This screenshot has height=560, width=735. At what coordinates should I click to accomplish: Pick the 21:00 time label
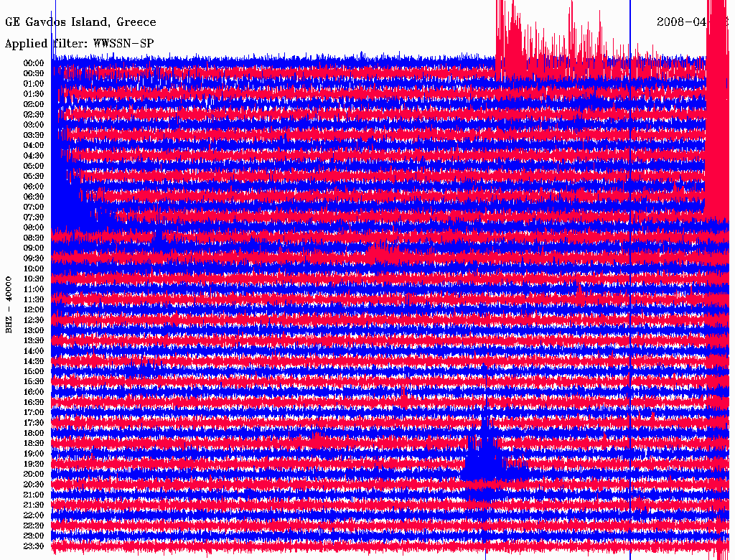(x=33, y=495)
